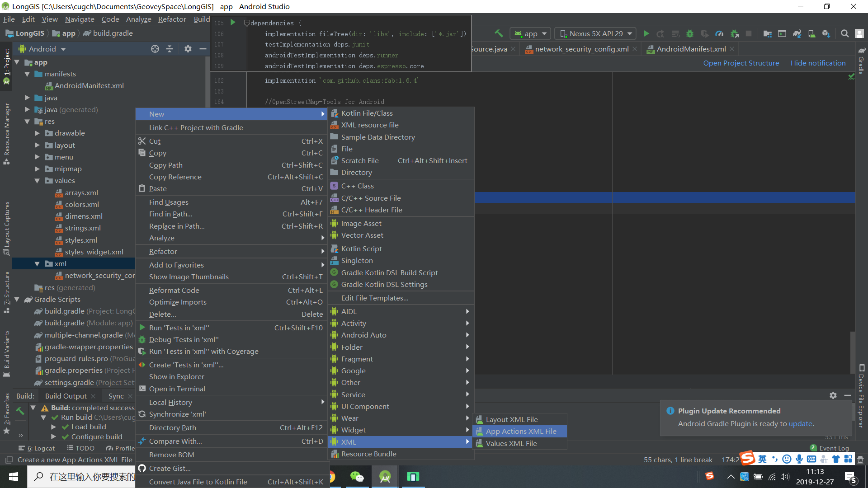Expand the mipmap folder
The image size is (868, 488).
click(37, 169)
